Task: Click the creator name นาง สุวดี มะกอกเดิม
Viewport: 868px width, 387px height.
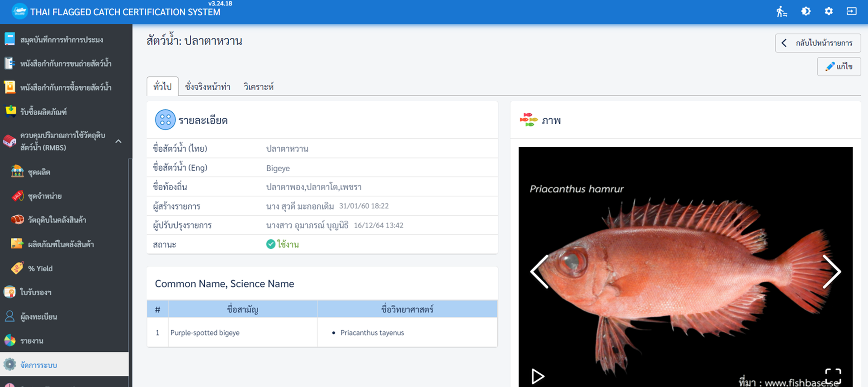Action: click(x=300, y=206)
